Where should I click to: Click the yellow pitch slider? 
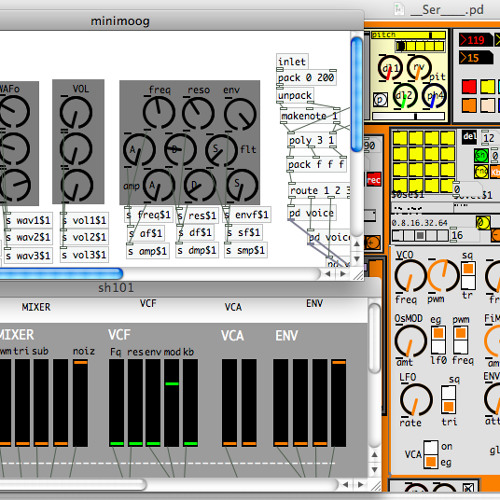click(408, 35)
